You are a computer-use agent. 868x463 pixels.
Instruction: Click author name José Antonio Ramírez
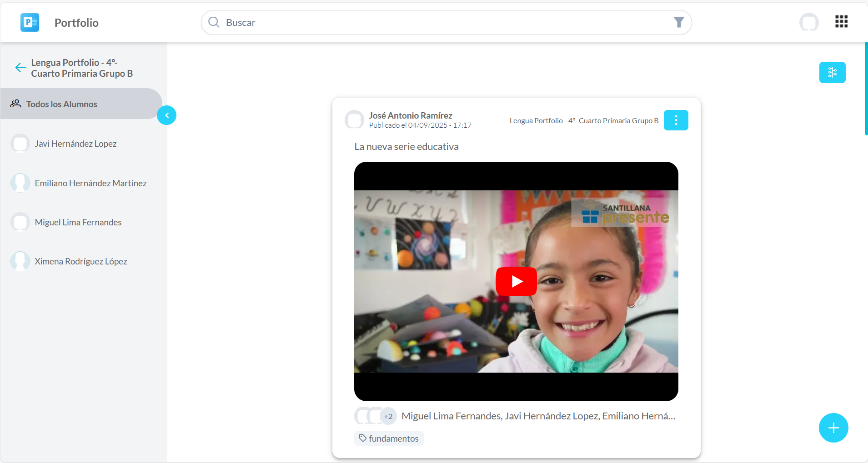410,115
